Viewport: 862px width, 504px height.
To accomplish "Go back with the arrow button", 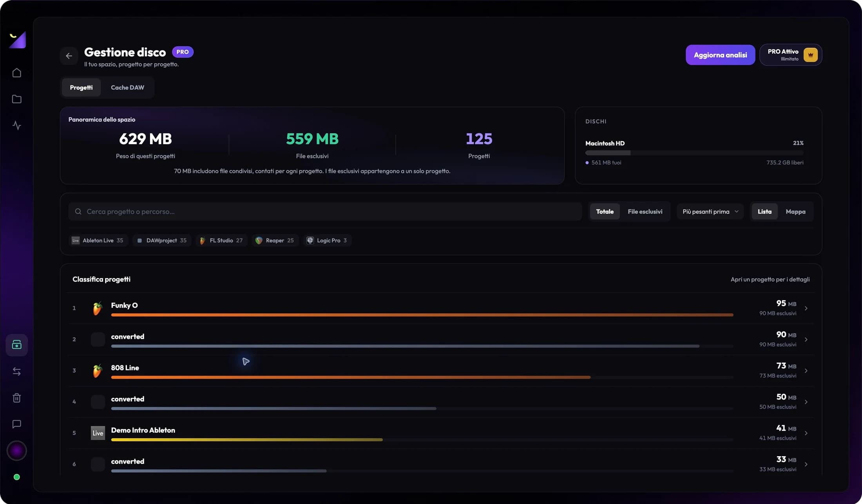I will click(69, 56).
